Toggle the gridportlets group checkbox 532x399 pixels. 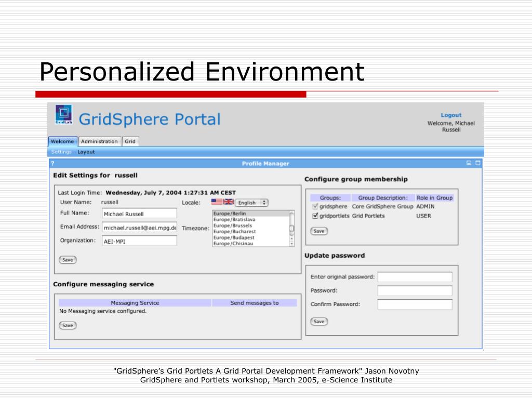point(315,216)
